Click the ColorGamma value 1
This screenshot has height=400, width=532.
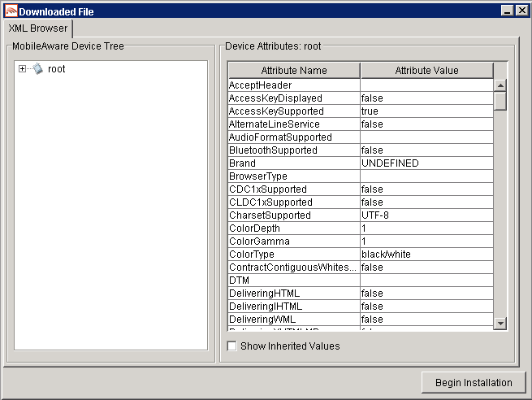[x=427, y=241]
